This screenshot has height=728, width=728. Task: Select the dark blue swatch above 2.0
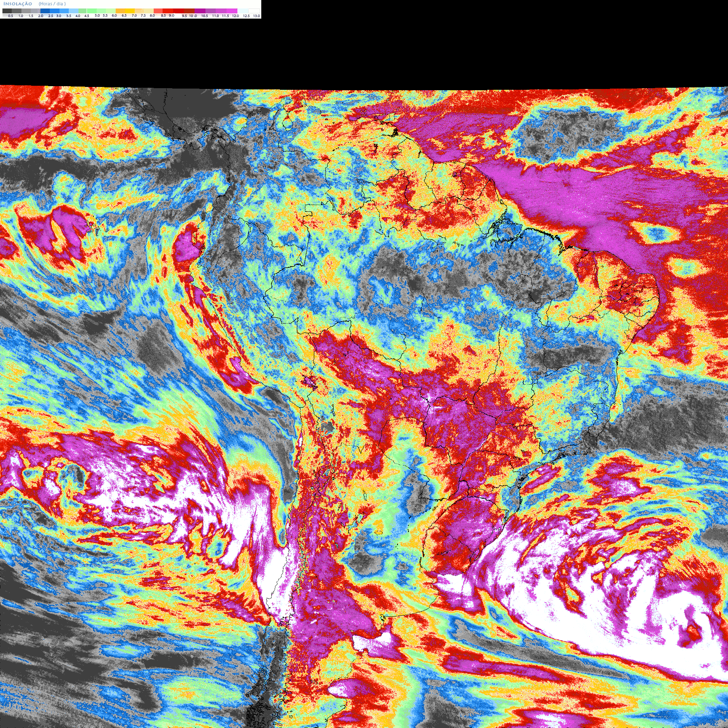click(45, 11)
